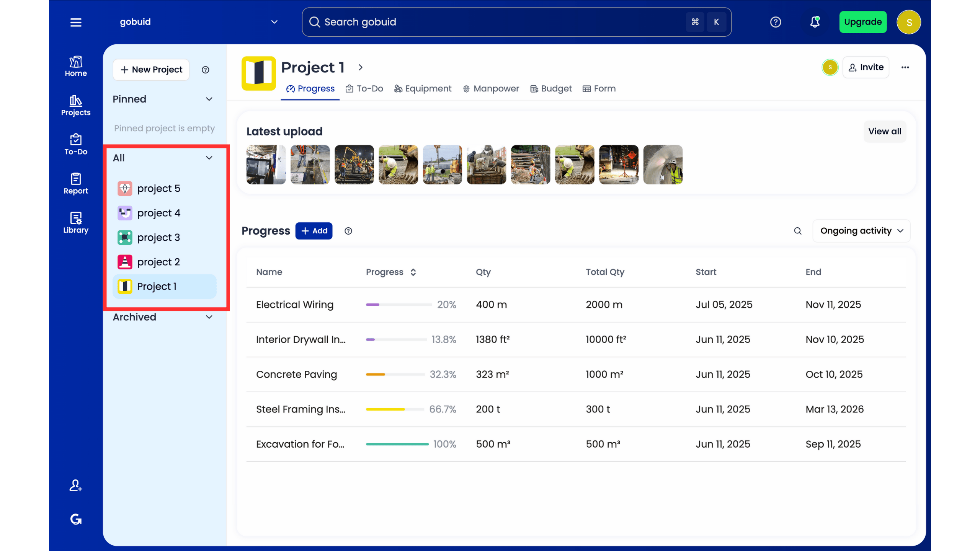This screenshot has width=980, height=551.
Task: Collapse the Pinned section
Action: pyautogui.click(x=209, y=99)
